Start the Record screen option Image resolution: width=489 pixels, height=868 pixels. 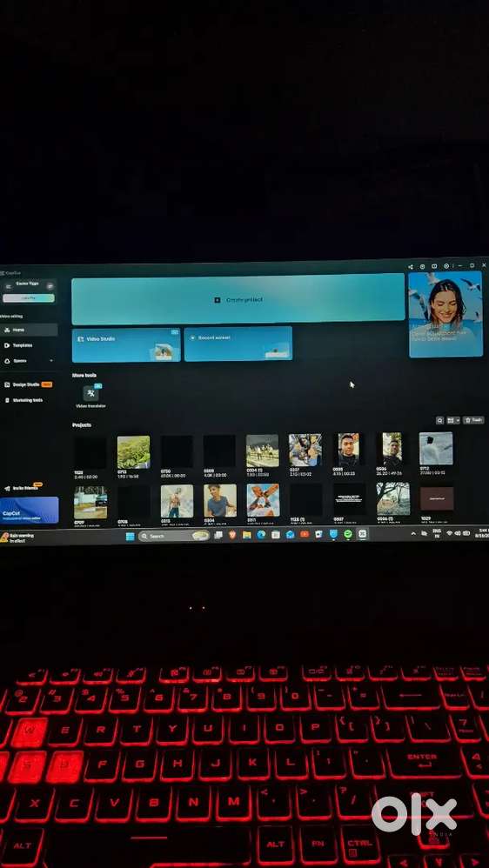(x=238, y=344)
